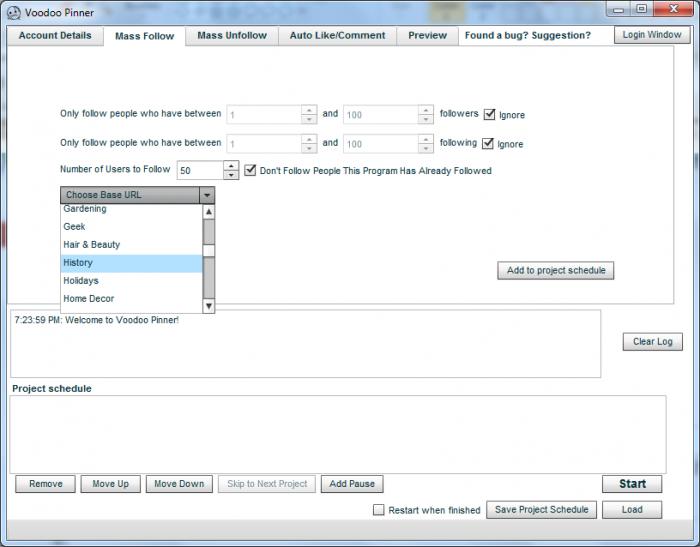Expand the Choose Base URL dropdown arrow
This screenshot has height=547, width=700.
(x=207, y=195)
